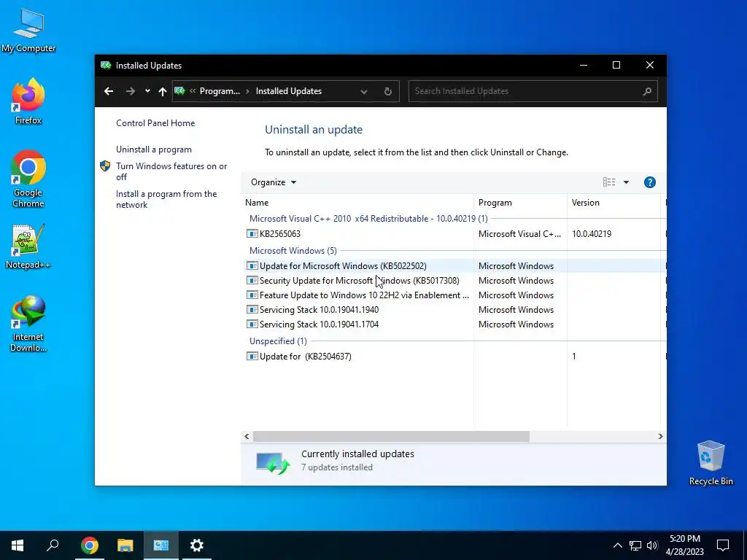
Task: Open the Recycle Bin
Action: (x=711, y=463)
